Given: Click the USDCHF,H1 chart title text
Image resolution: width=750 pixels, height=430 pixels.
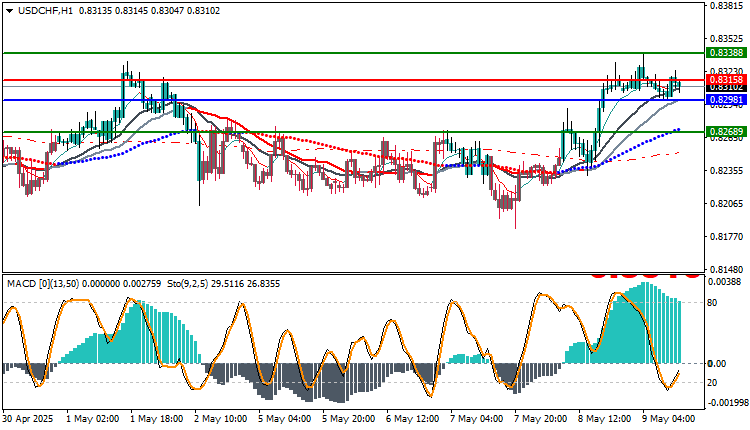Looking at the screenshot, I should pyautogui.click(x=45, y=11).
